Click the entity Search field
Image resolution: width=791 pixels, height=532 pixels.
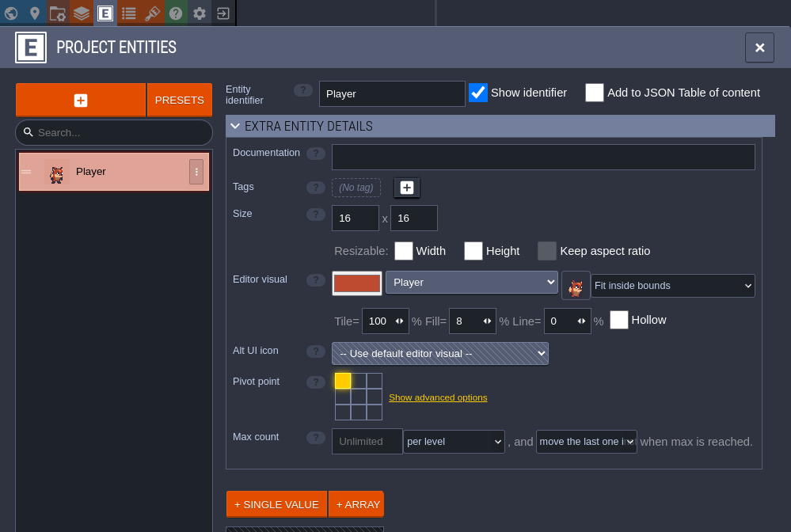point(119,132)
